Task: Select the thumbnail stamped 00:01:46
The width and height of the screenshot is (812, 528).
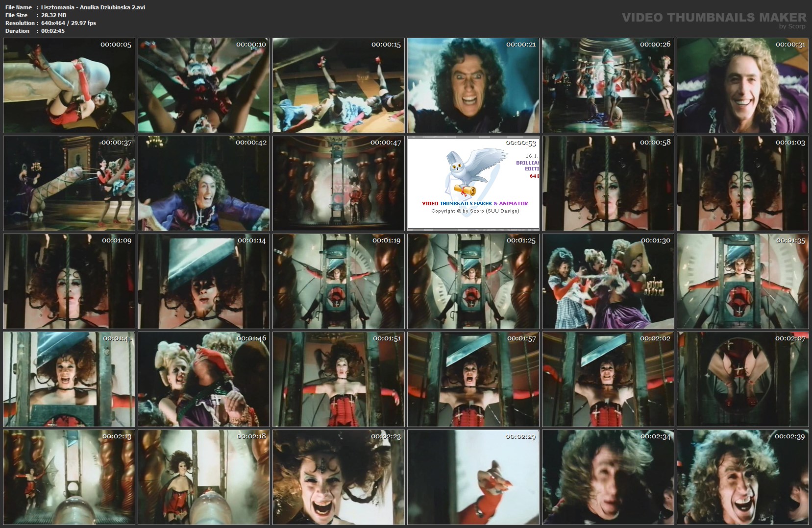Action: tap(204, 379)
